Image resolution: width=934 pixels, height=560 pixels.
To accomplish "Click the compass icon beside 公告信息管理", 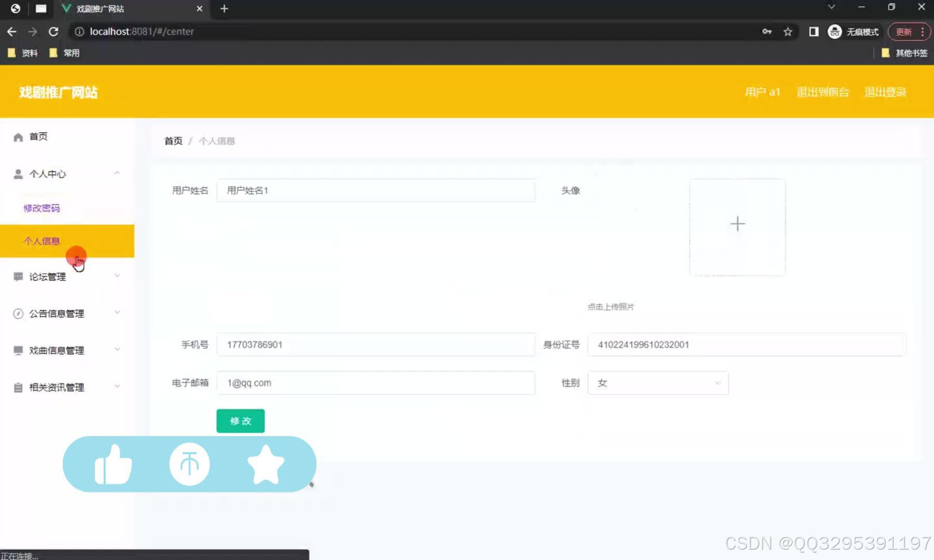I will coord(18,314).
